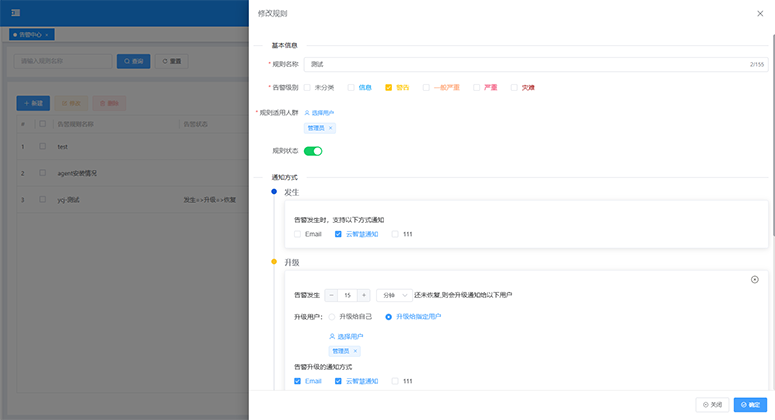The image size is (775, 420).
Task: Click the 删除 button in background page
Action: (109, 103)
